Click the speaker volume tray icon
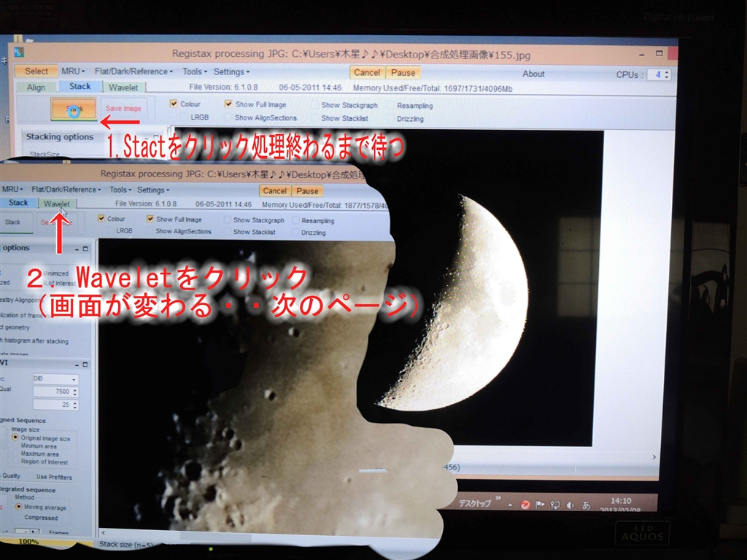Image resolution: width=747 pixels, height=560 pixels. coord(570,505)
